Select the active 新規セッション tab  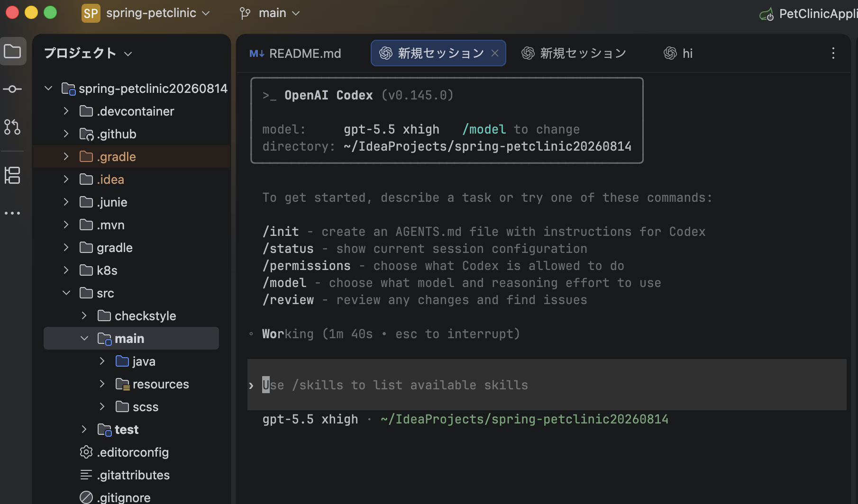point(438,53)
